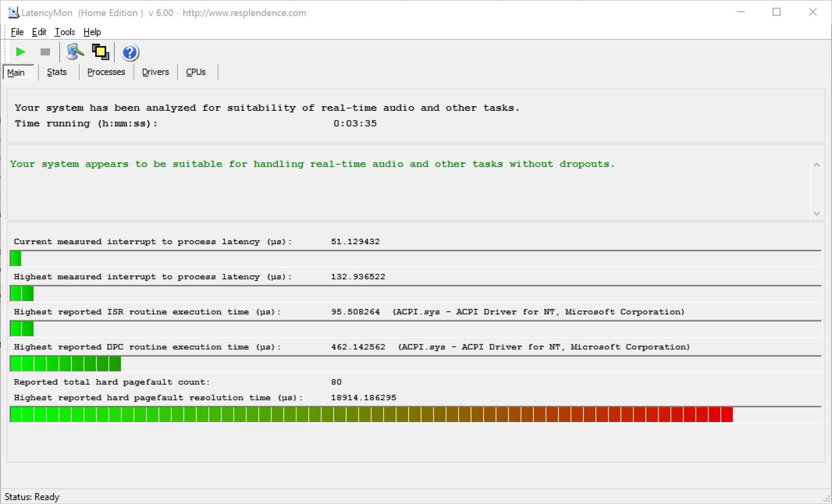This screenshot has width=832, height=504.
Task: Click the LatencyMon title bar app icon
Action: click(x=13, y=13)
